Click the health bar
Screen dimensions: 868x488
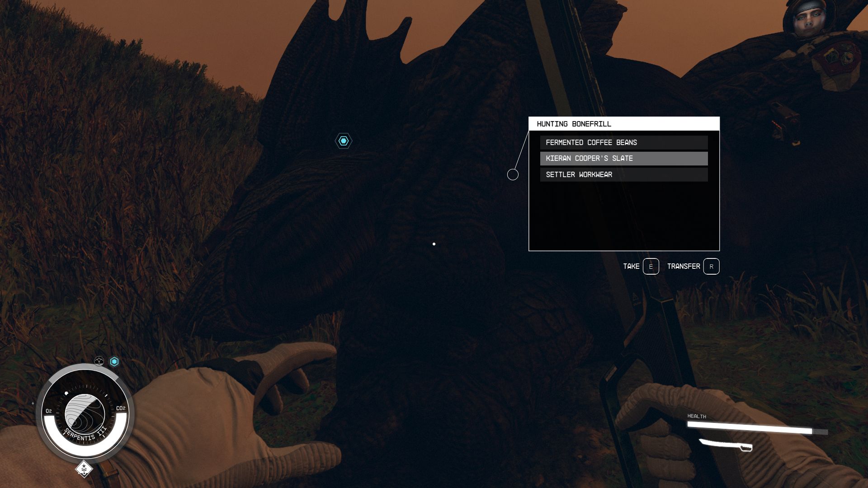pyautogui.click(x=758, y=428)
